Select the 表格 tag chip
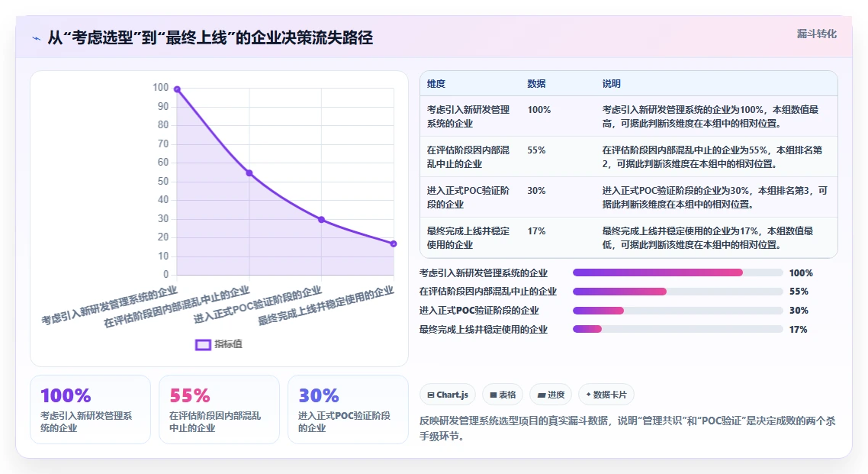This screenshot has height=474, width=868. click(503, 395)
